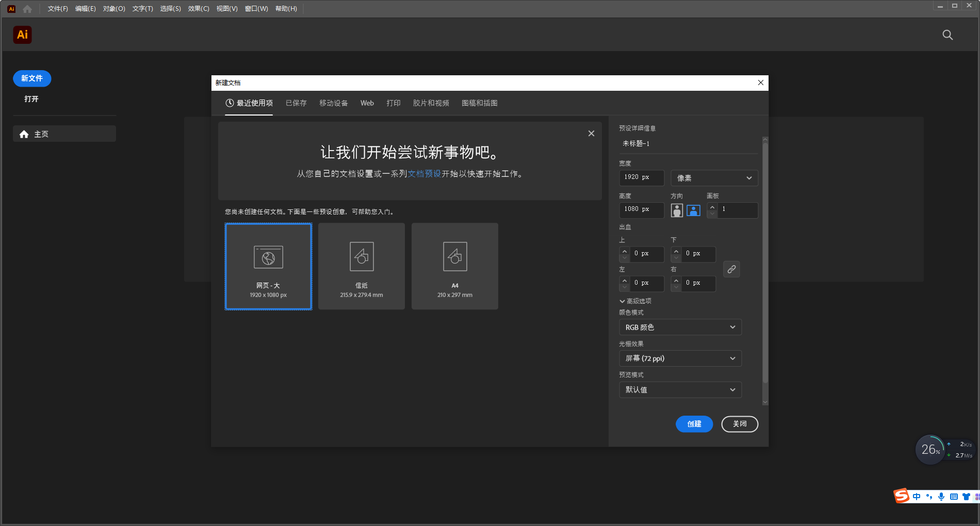The width and height of the screenshot is (980, 526).
Task: Switch to the 打印 tab
Action: point(394,103)
